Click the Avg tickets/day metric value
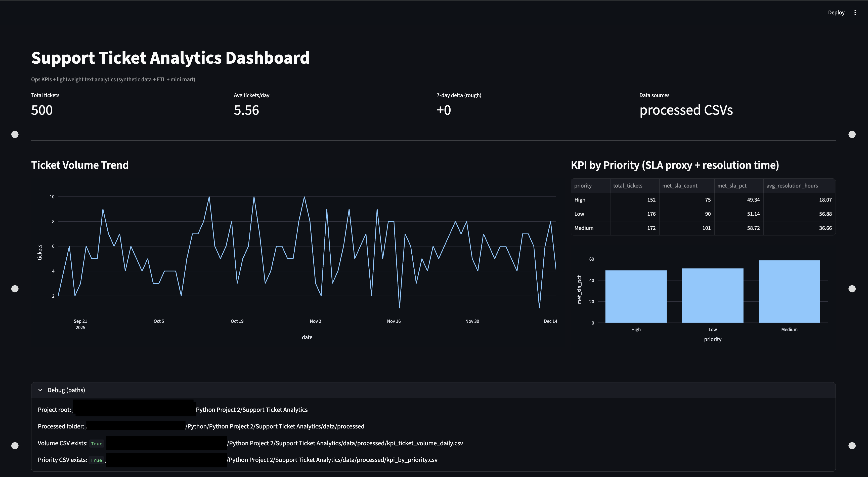The image size is (868, 477). 247,110
